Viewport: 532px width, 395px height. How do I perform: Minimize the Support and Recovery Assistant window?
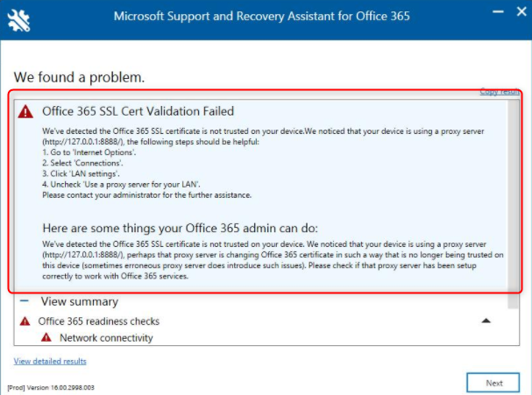[498, 12]
